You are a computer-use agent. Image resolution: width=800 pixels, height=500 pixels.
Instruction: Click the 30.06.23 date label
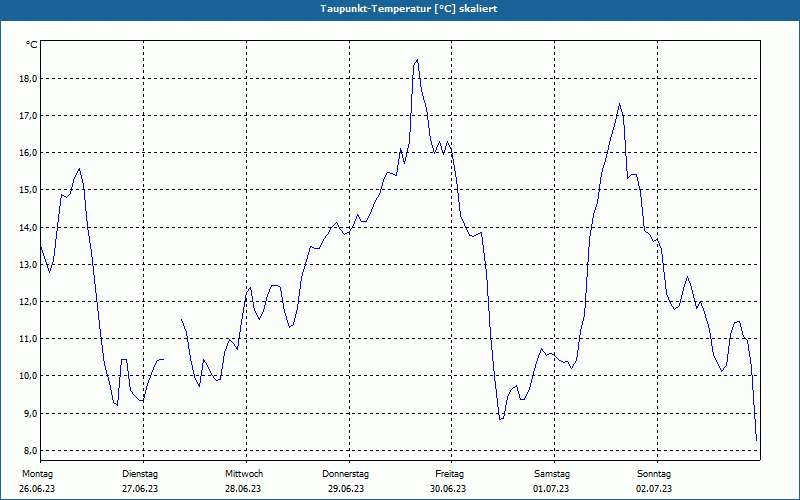448,489
